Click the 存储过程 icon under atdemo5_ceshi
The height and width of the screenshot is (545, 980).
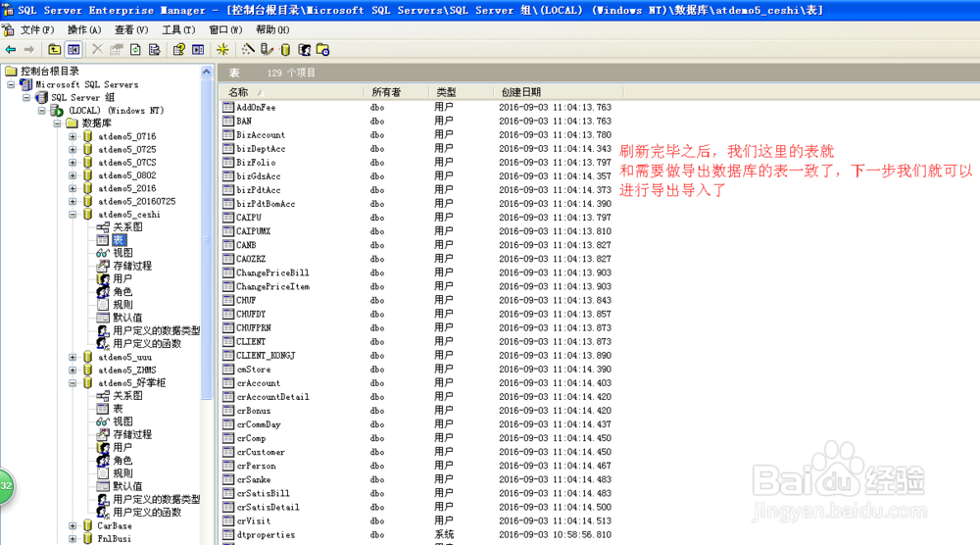coord(103,266)
